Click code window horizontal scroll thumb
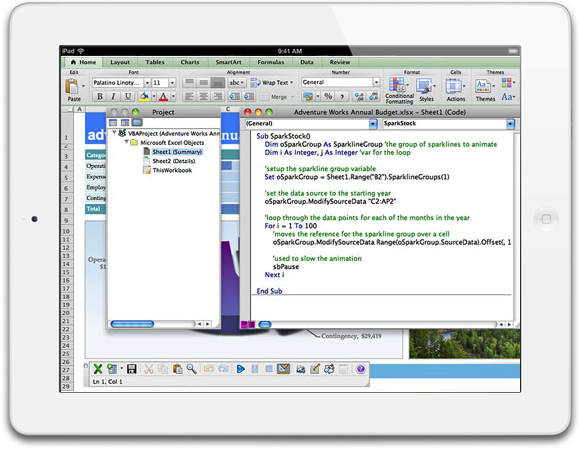Screen dimensions: 580x450 coord(264,324)
